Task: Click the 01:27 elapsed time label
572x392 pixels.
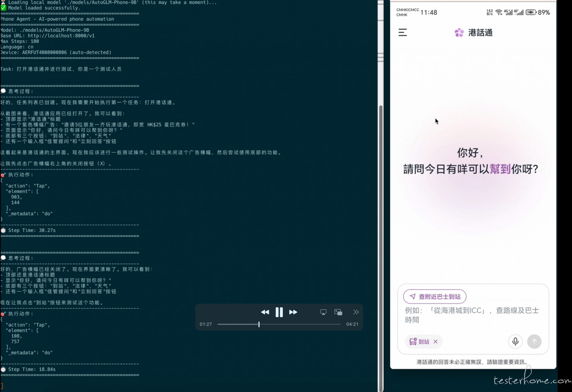Action: click(x=206, y=324)
